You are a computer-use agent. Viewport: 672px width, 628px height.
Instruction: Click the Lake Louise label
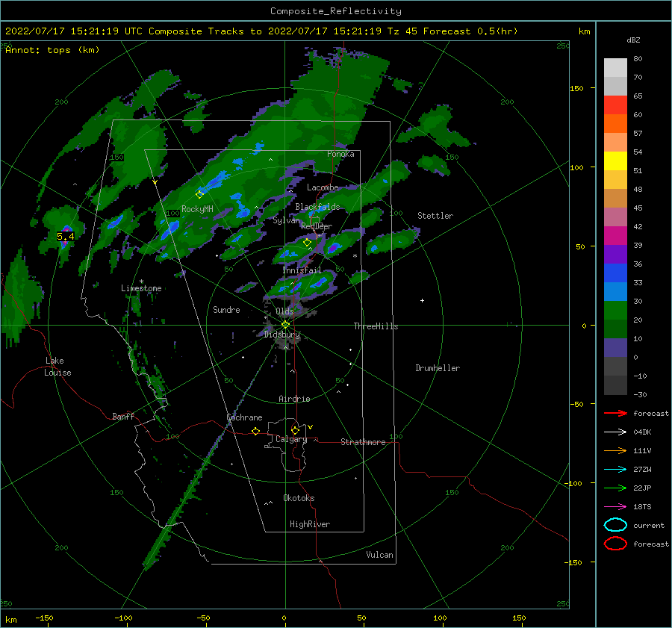57,367
